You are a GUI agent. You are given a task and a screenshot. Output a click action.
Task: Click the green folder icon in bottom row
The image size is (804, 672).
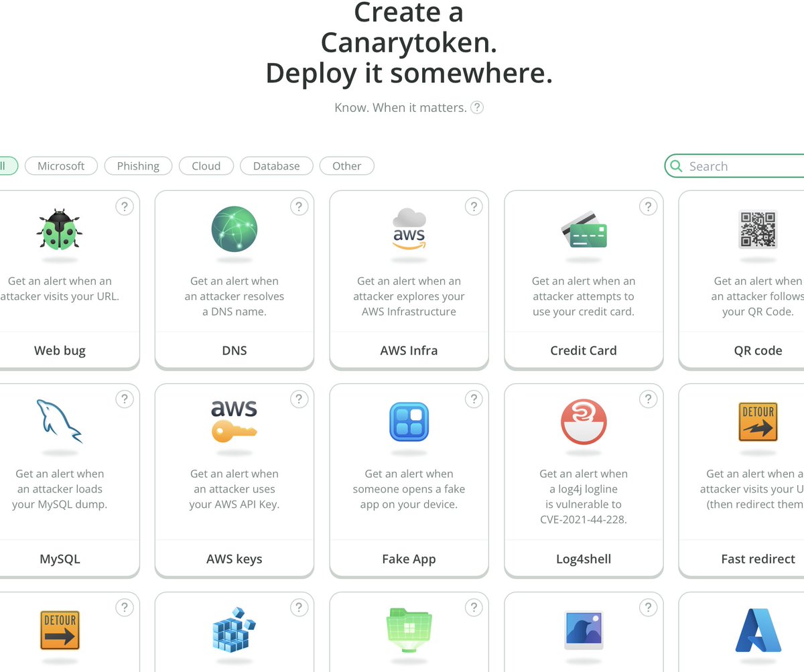[409, 630]
